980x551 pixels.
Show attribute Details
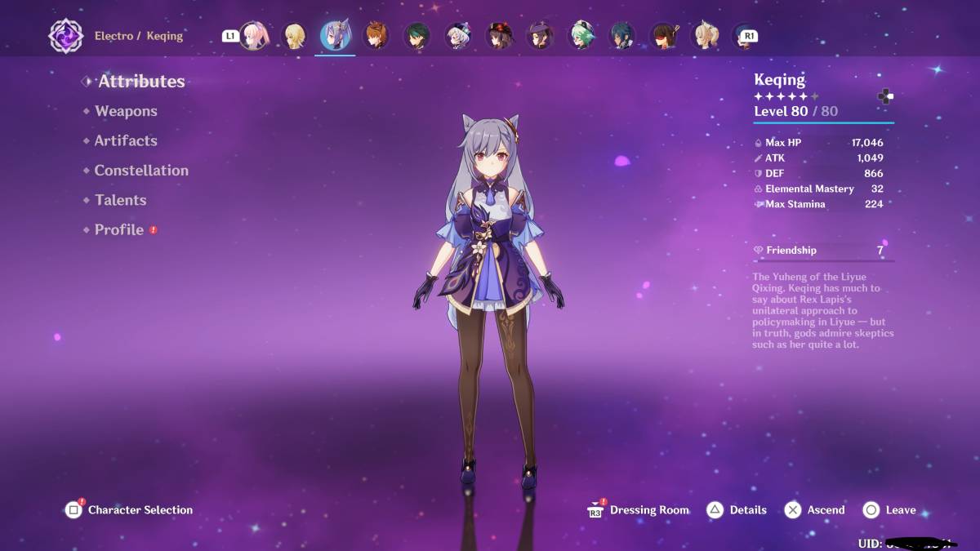pos(737,510)
